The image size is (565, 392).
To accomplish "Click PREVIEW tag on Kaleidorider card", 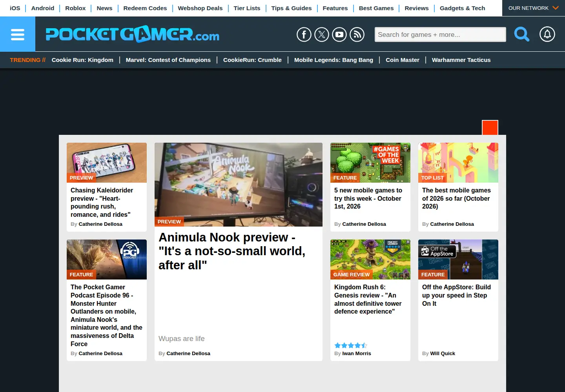I will [x=81, y=178].
